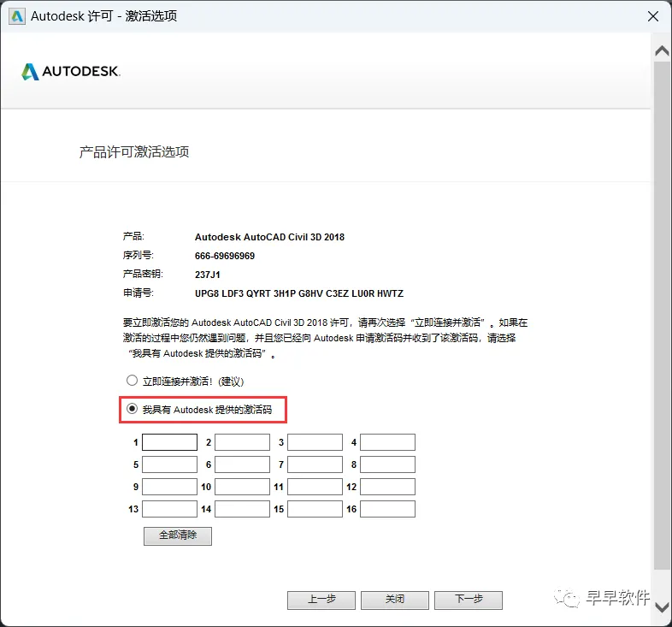This screenshot has width=672, height=627.
Task: Click the product key 237J1
Action: tap(208, 275)
